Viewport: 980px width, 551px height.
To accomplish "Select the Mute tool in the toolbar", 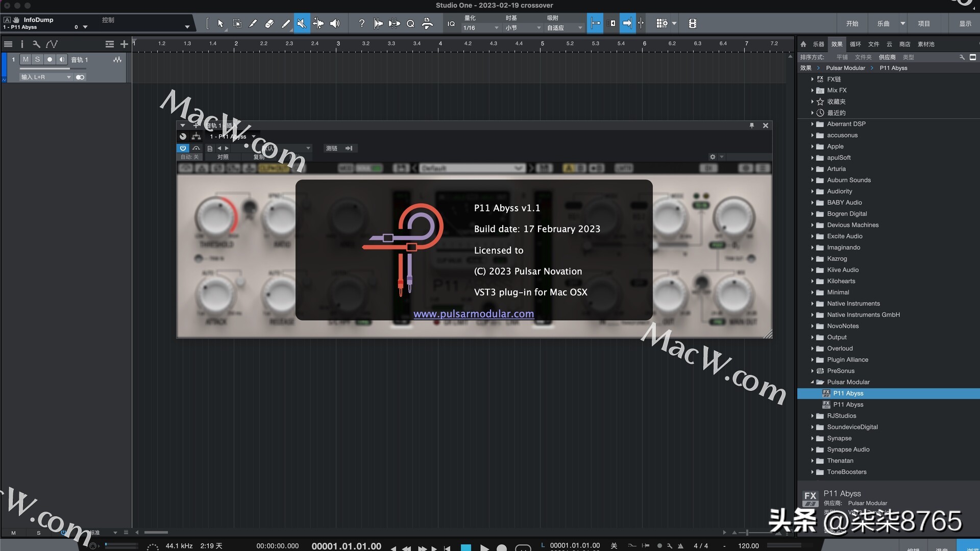I will pos(302,23).
